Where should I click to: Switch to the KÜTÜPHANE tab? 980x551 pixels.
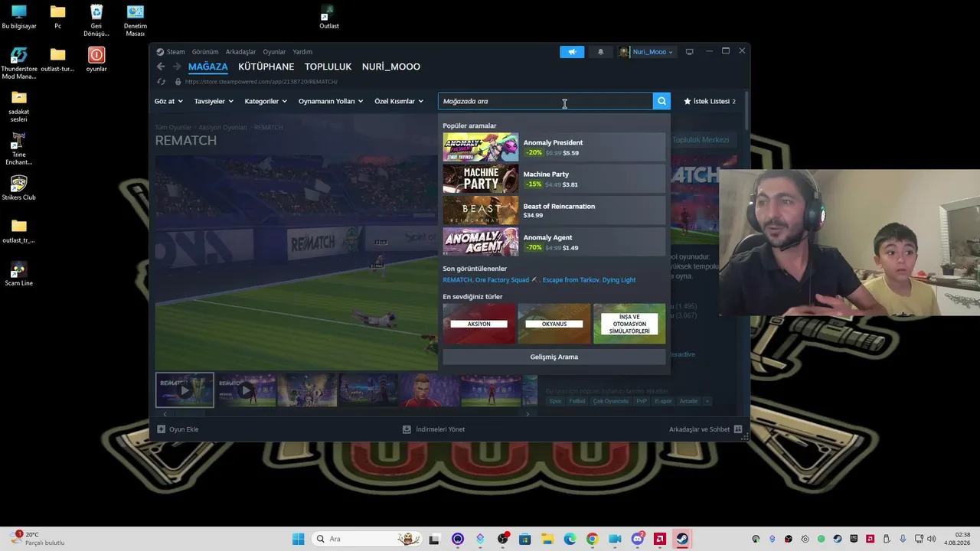pyautogui.click(x=266, y=67)
